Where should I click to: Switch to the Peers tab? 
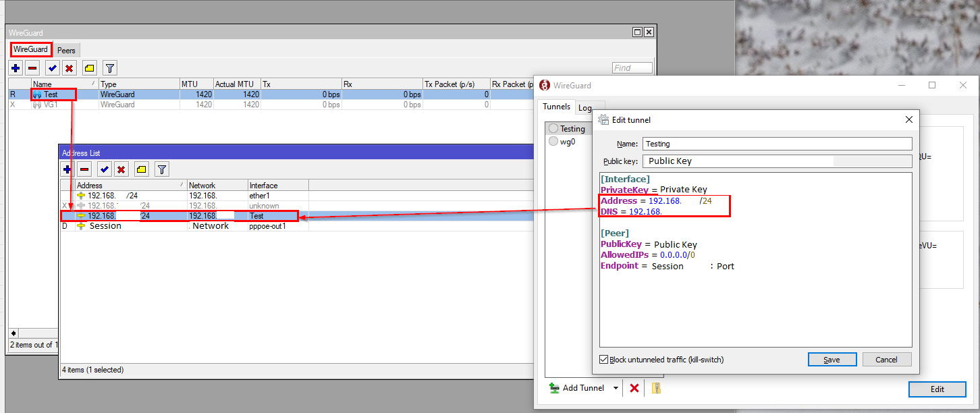[x=66, y=51]
